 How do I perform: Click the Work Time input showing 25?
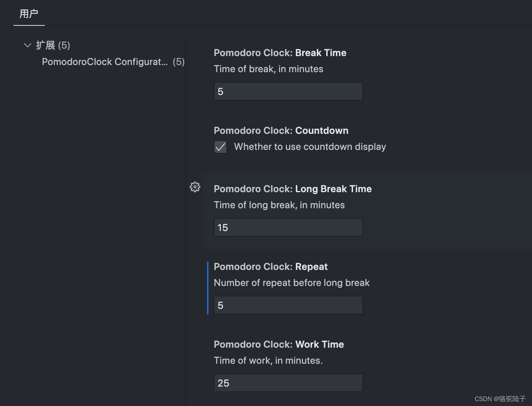click(288, 382)
